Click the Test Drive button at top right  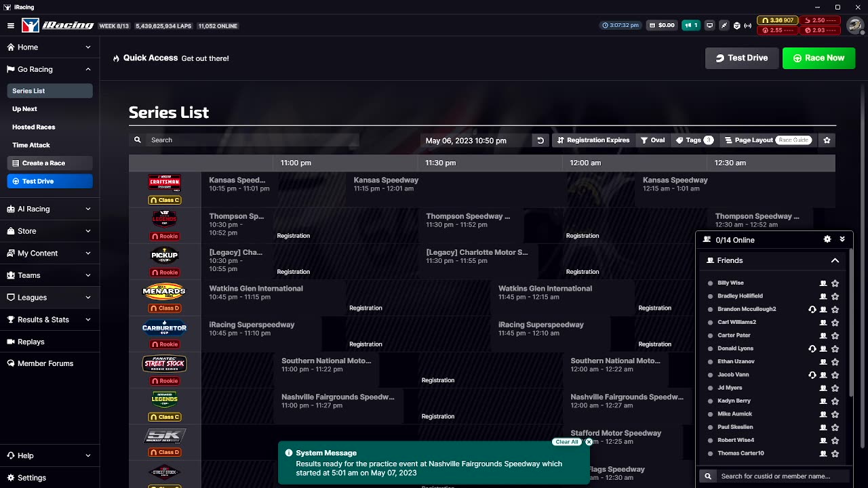click(x=742, y=58)
